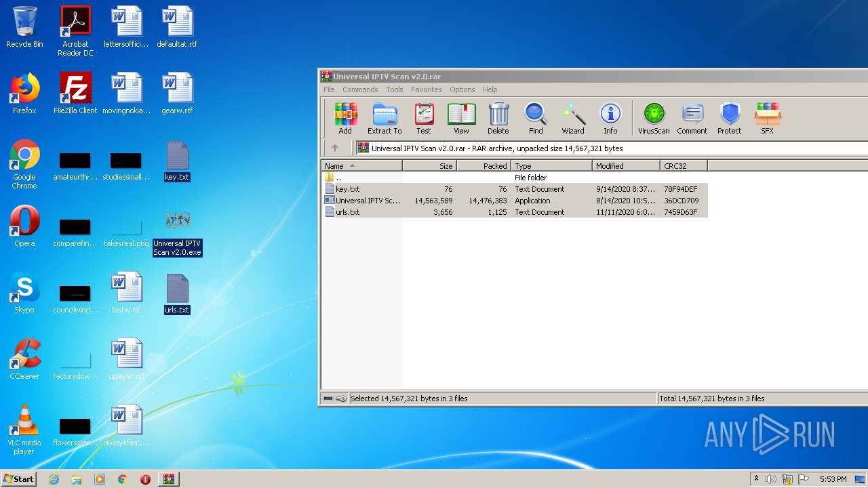Image resolution: width=868 pixels, height=488 pixels.
Task: Click the Test archive icon
Action: tap(424, 119)
